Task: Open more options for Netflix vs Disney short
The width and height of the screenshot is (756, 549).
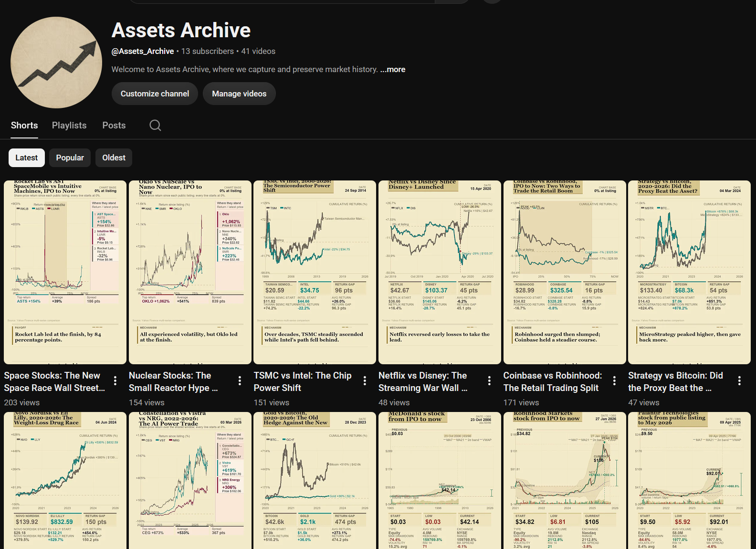Action: 489,380
